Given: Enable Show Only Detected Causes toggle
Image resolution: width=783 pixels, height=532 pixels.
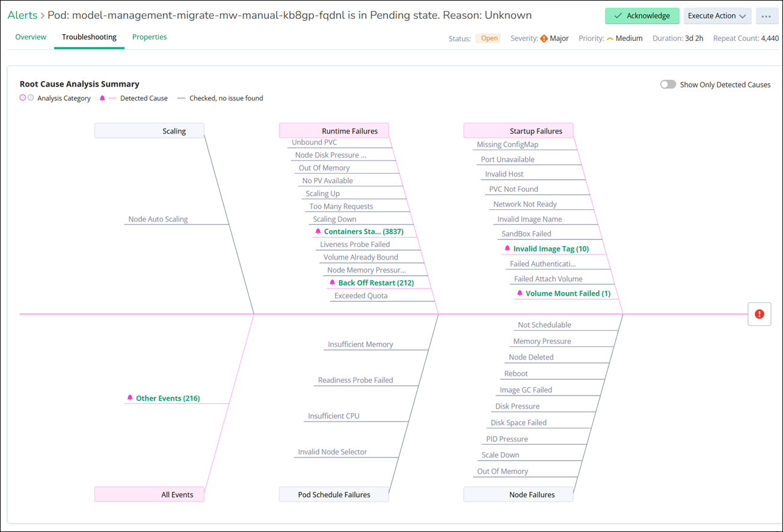Looking at the screenshot, I should pos(668,85).
